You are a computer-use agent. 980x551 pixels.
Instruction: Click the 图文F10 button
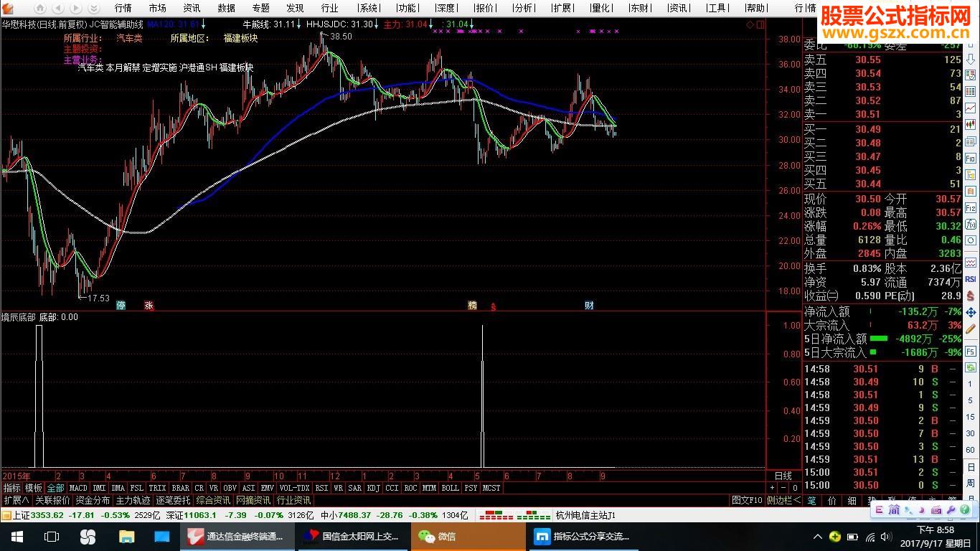(747, 500)
